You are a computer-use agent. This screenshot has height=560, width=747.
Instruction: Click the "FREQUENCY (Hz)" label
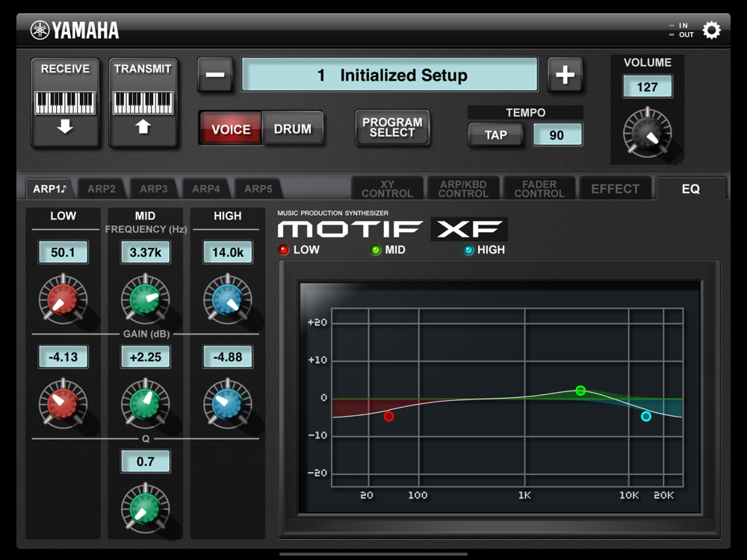[x=146, y=229]
